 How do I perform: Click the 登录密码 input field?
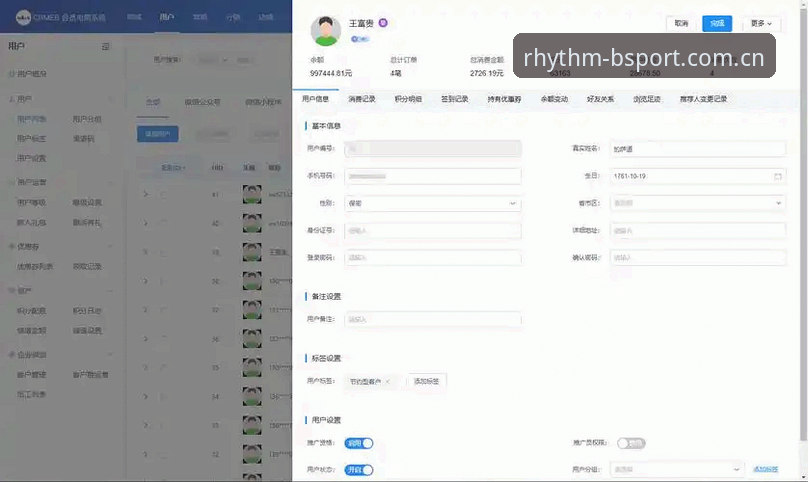(433, 257)
